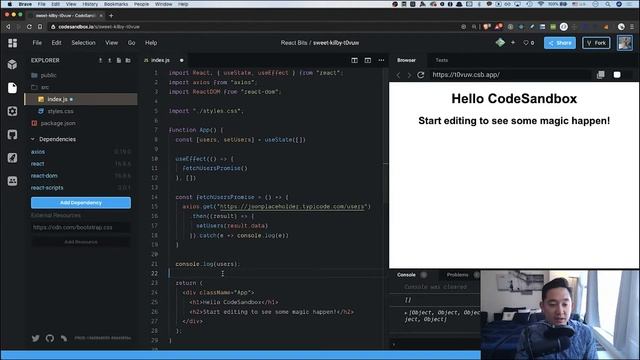Open Configuration Files gear icon
Image resolution: width=640 pixels, height=360 pixels.
12,111
